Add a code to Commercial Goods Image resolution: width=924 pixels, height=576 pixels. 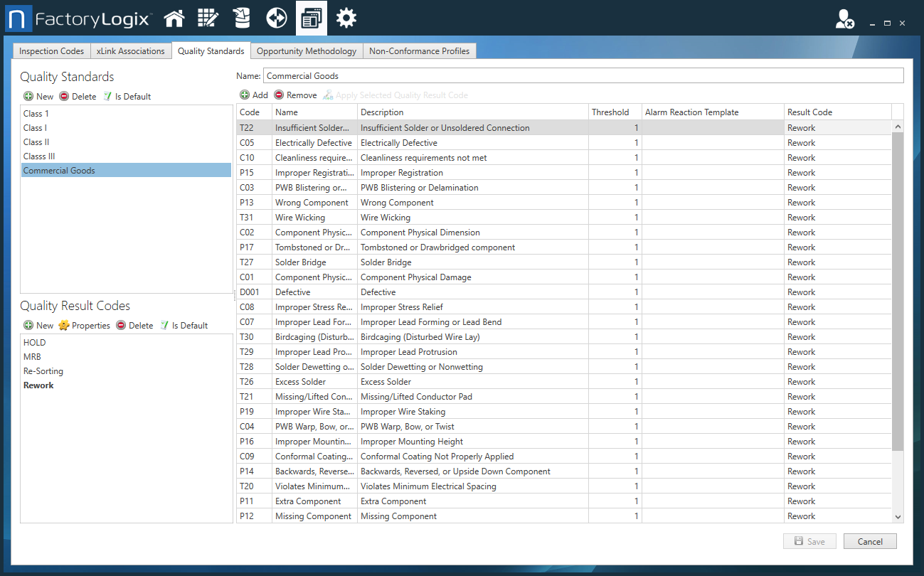coord(254,95)
